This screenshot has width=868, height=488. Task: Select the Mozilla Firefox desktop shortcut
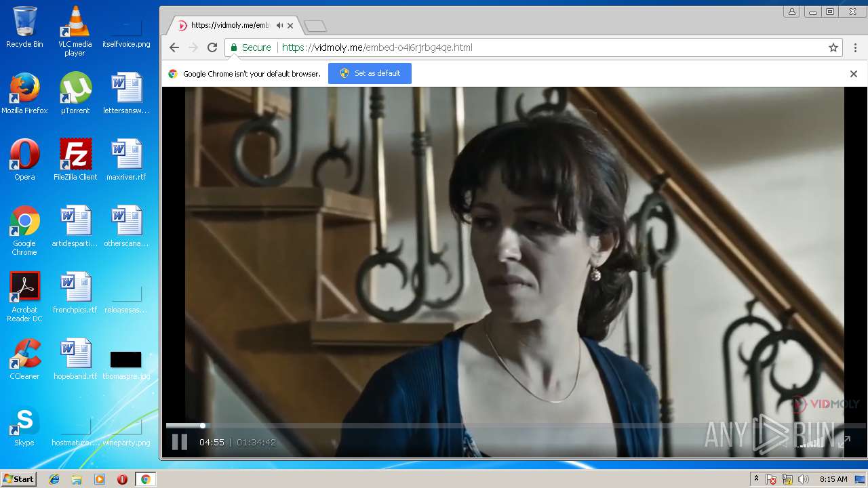pyautogui.click(x=24, y=94)
